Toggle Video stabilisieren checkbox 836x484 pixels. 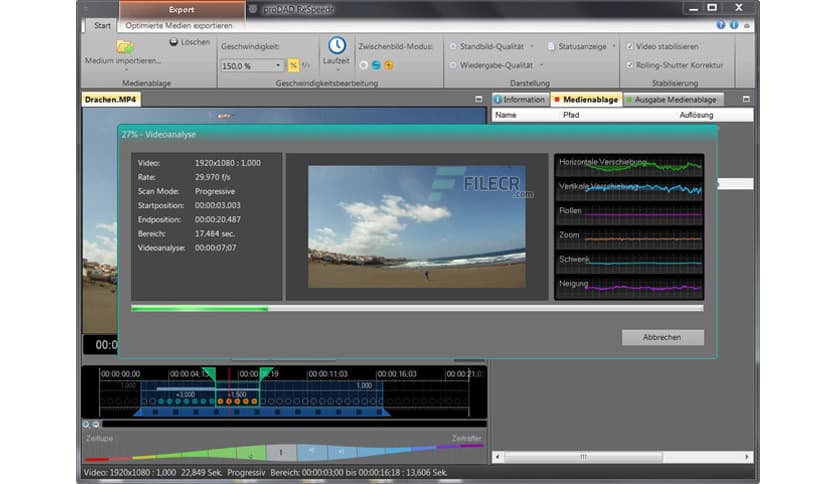pos(629,46)
